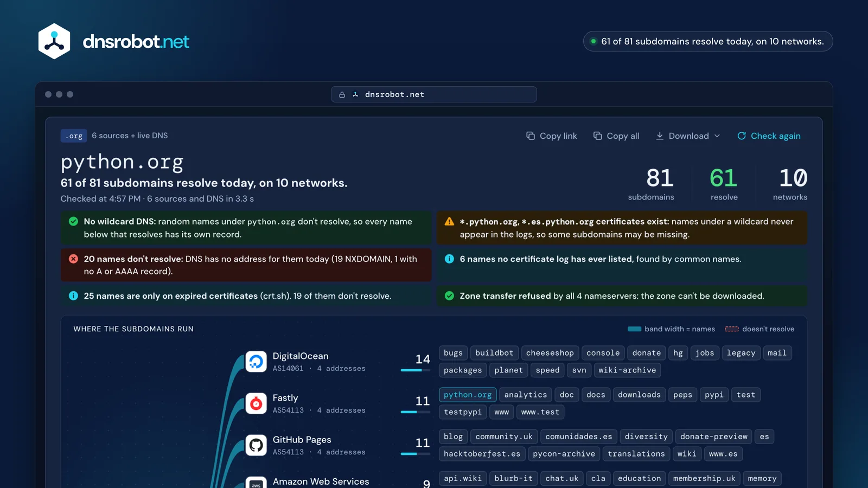Click the info icon beside '25 names are only'
868x488 pixels.
pyautogui.click(x=73, y=296)
